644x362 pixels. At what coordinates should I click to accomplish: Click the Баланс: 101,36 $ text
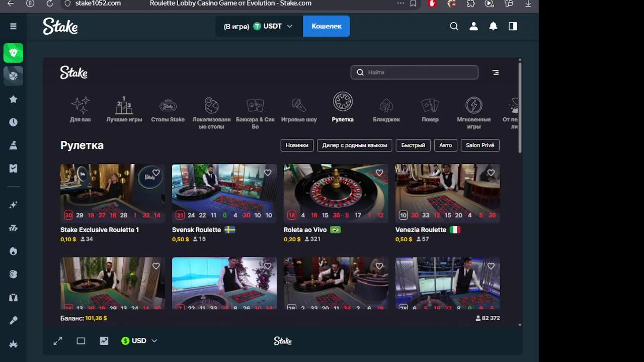pyautogui.click(x=84, y=318)
